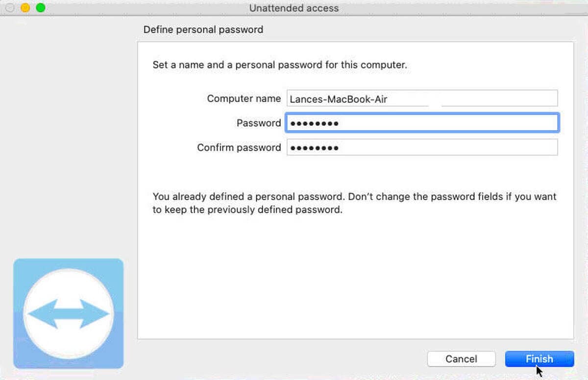The width and height of the screenshot is (588, 380).
Task: Click the "Unattended access" window title
Action: point(294,8)
